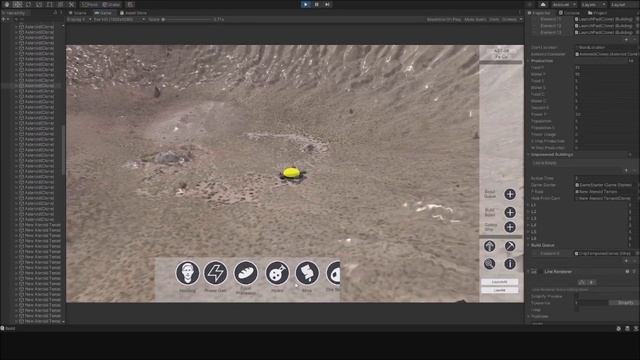Expand the Build Queue foldout in Inspector
The width and height of the screenshot is (640, 360).
[x=529, y=245]
